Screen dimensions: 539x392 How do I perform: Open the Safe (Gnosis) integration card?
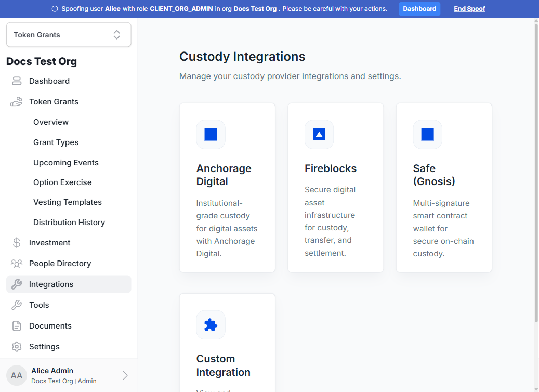[x=444, y=188]
